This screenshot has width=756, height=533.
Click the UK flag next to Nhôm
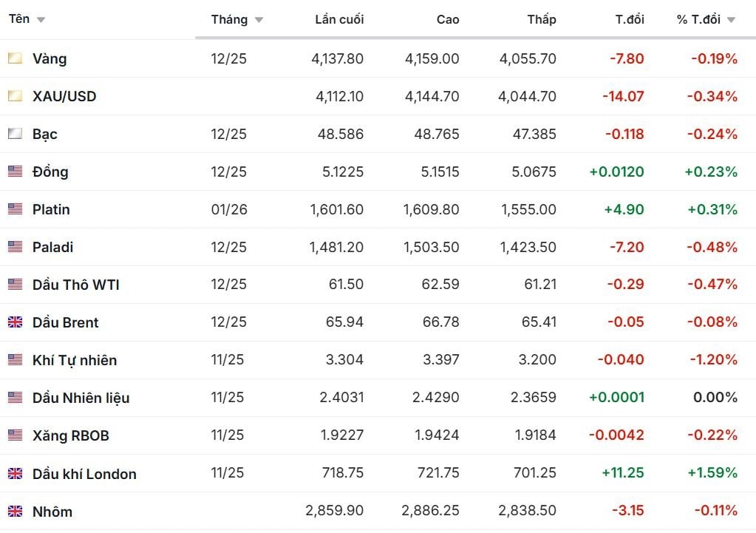pyautogui.click(x=15, y=511)
